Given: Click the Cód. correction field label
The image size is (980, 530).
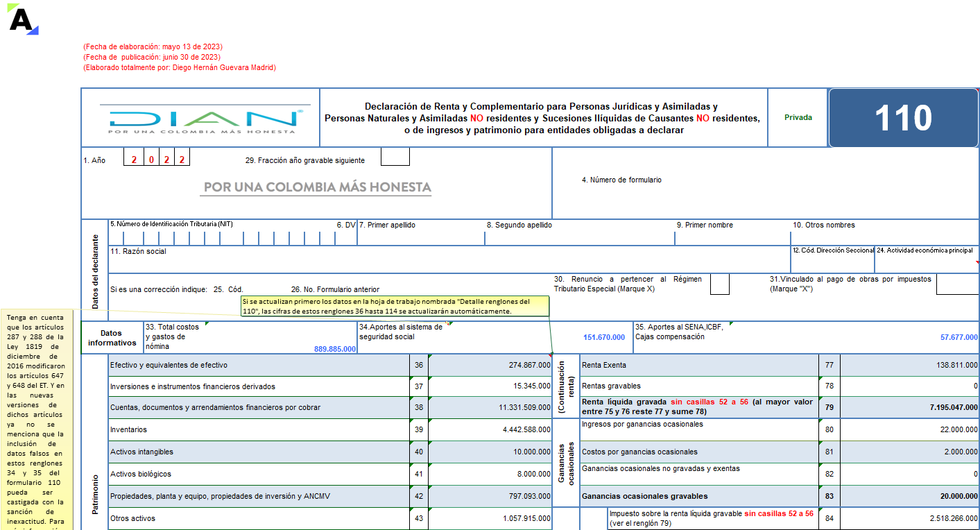Looking at the screenshot, I should [x=228, y=289].
